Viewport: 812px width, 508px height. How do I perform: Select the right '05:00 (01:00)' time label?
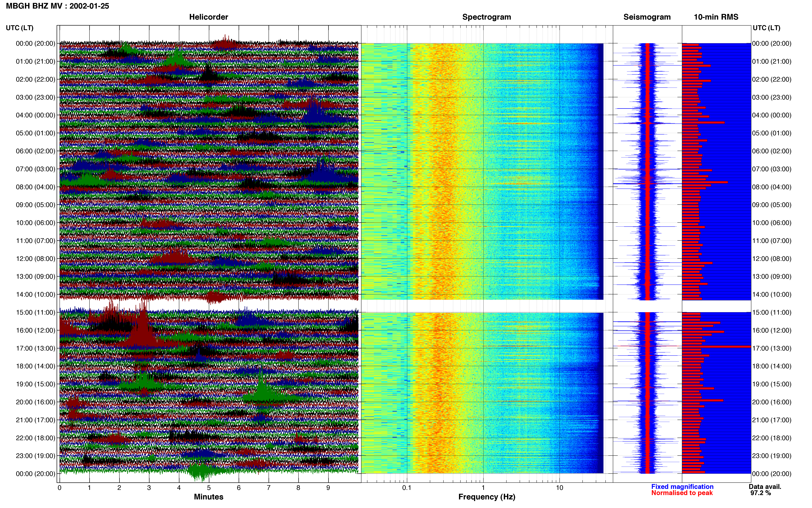coord(772,133)
